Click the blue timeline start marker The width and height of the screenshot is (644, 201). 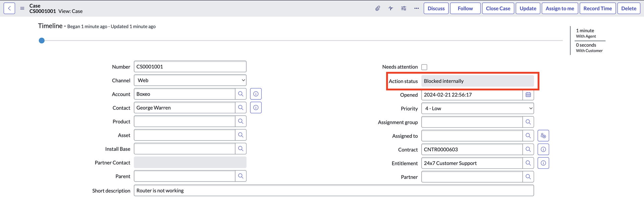(42, 41)
